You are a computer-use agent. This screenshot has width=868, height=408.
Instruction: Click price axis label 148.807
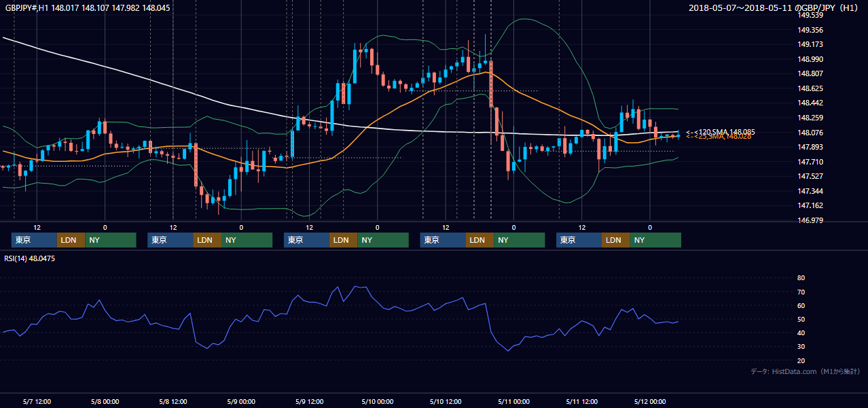click(810, 73)
